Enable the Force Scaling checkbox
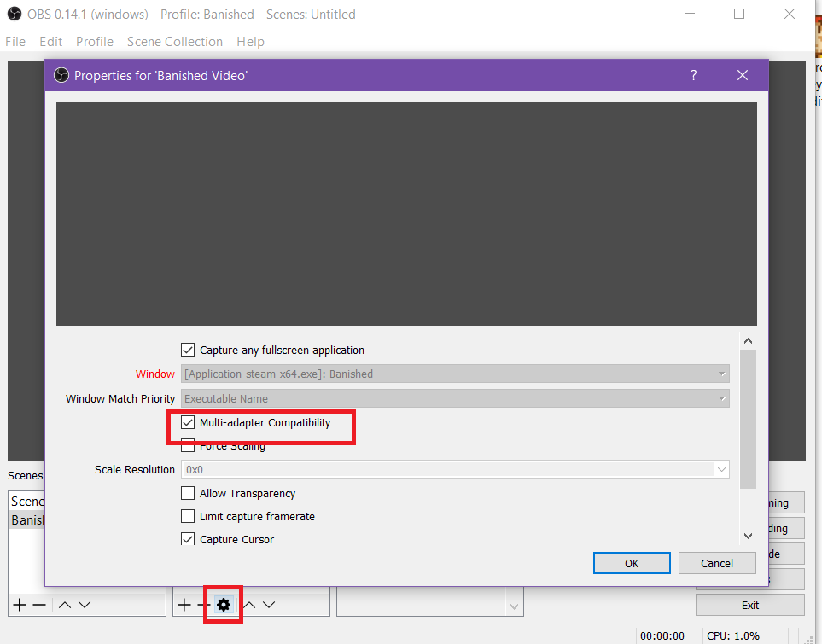This screenshot has width=822, height=644. pos(188,446)
